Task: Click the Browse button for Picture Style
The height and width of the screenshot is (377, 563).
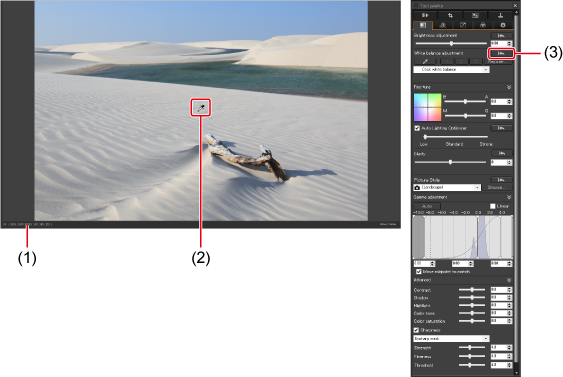Action: [497, 187]
